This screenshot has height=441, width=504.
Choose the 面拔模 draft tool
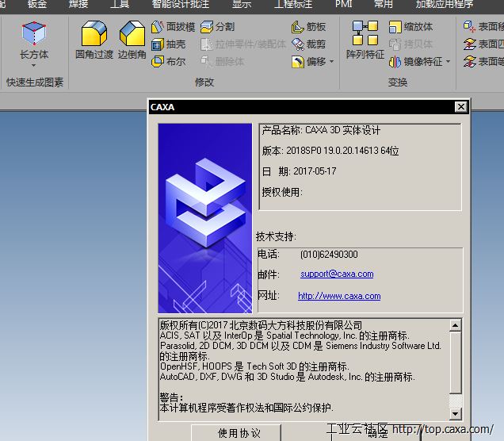point(174,27)
